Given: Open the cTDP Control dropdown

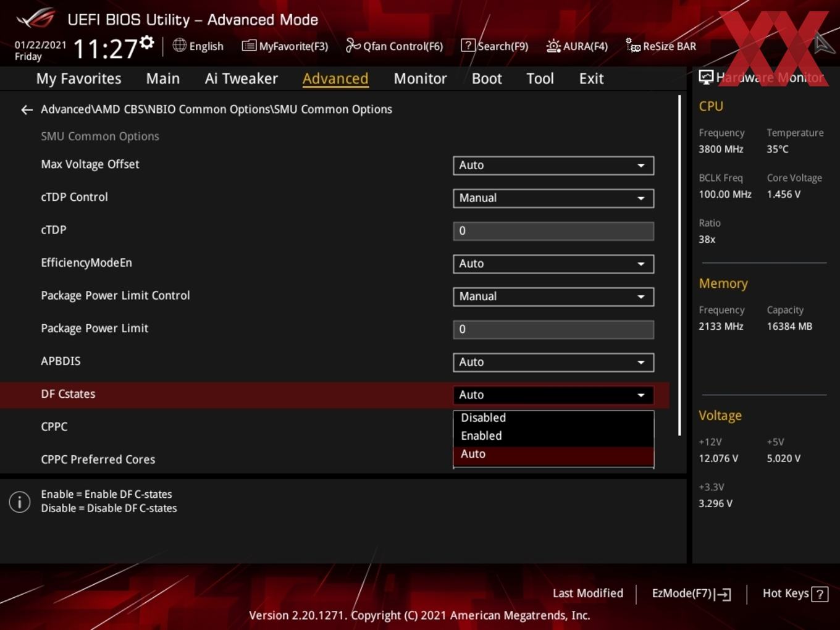Looking at the screenshot, I should coord(553,198).
